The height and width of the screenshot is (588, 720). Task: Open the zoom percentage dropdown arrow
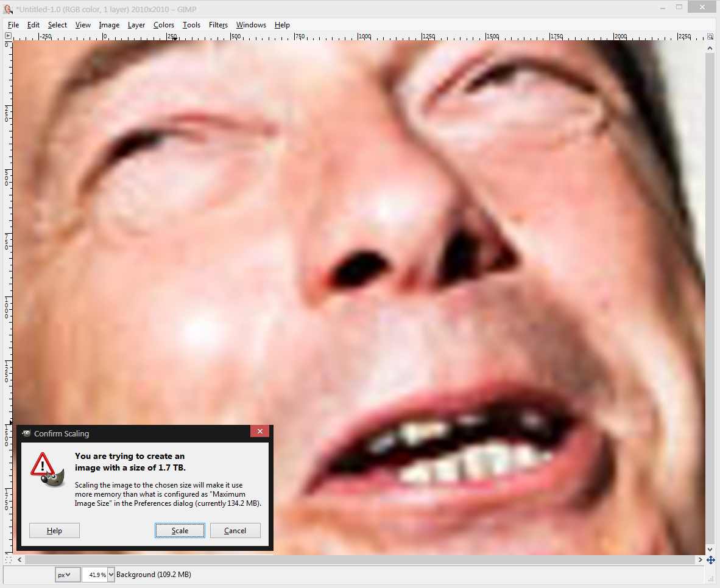click(111, 575)
